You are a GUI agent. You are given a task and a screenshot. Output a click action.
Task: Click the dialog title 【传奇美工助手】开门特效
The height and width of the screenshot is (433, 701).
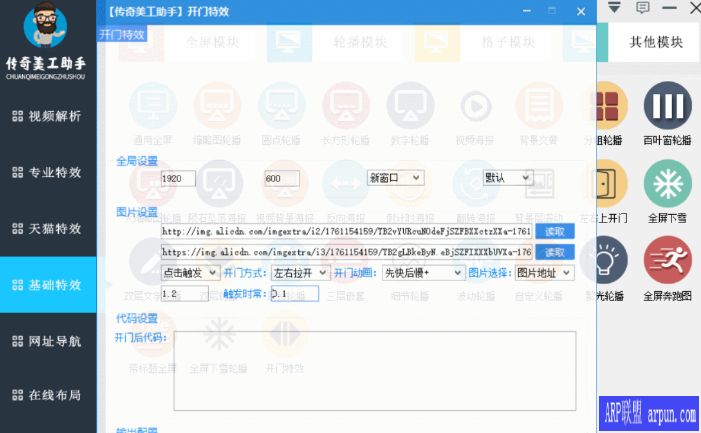click(x=168, y=12)
